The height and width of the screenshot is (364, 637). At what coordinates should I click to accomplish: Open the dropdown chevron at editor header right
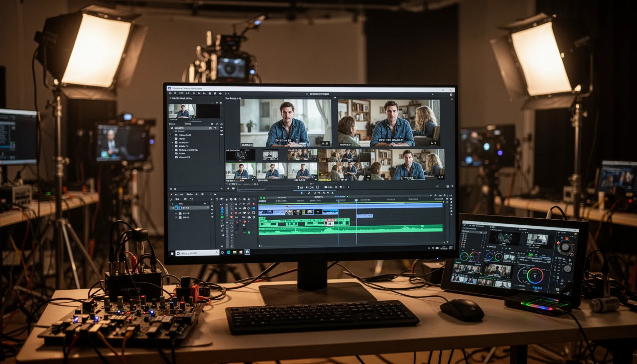(x=433, y=94)
